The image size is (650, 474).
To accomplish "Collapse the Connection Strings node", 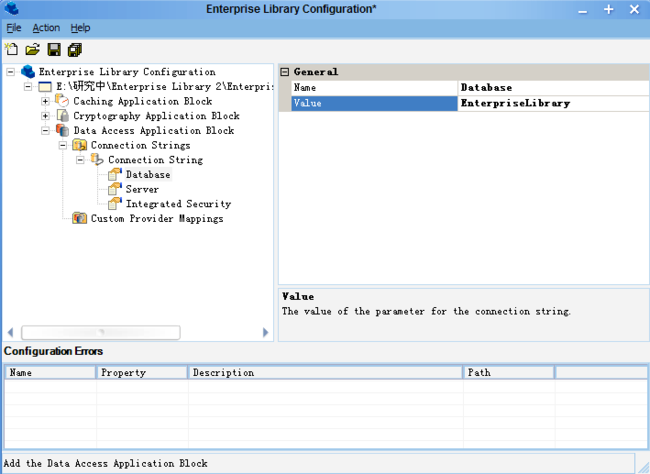I will [x=63, y=145].
